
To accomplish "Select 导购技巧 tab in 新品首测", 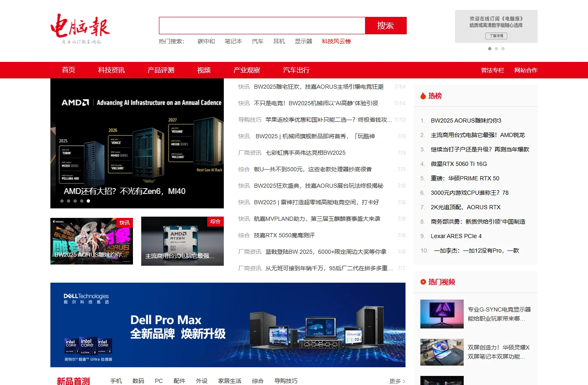I will coord(286,381).
